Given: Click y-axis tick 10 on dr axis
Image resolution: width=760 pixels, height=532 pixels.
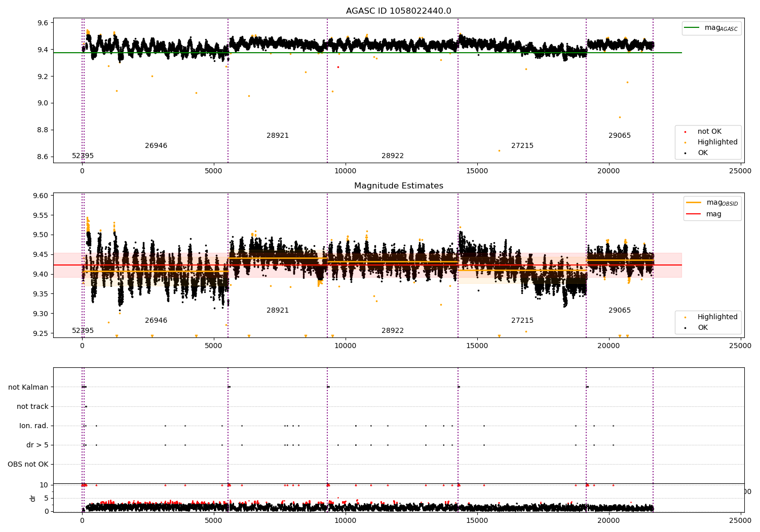Looking at the screenshot, I should (x=44, y=485).
